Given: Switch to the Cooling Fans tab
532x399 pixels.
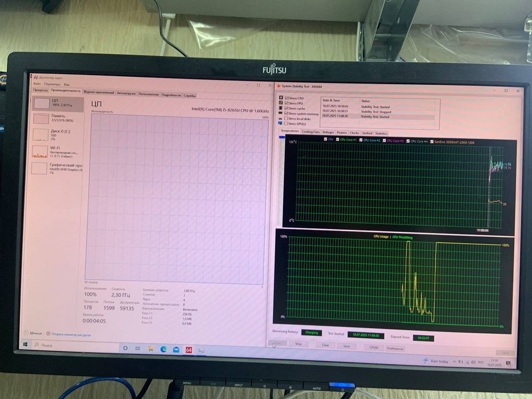Looking at the screenshot, I should [310, 132].
